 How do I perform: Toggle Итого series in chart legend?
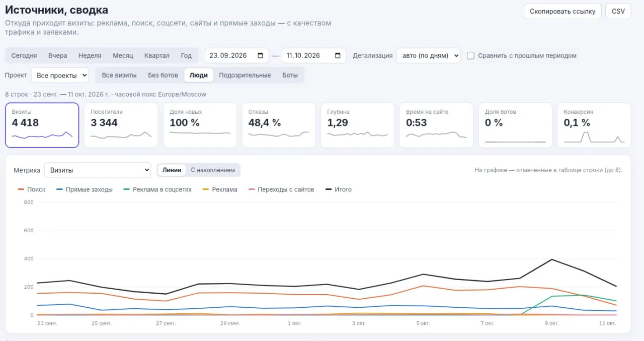tap(338, 189)
